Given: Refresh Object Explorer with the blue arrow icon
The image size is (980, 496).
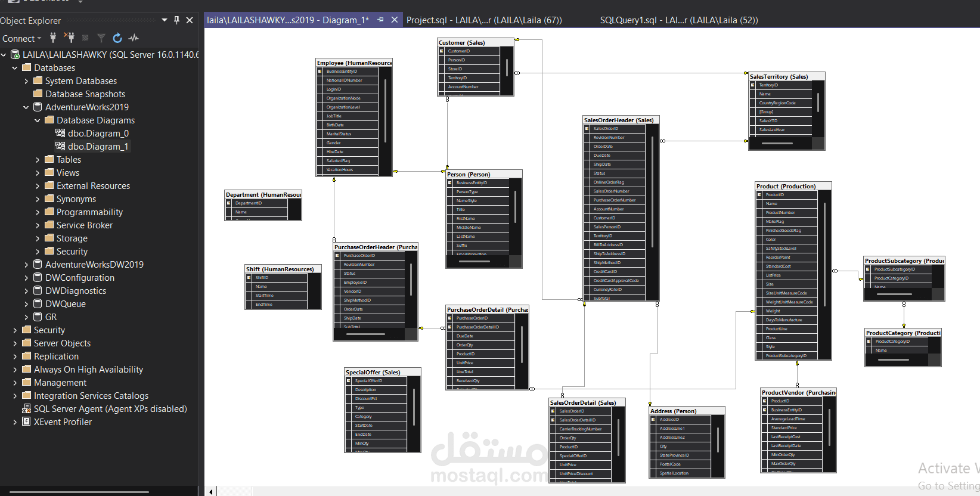Looking at the screenshot, I should click(117, 38).
